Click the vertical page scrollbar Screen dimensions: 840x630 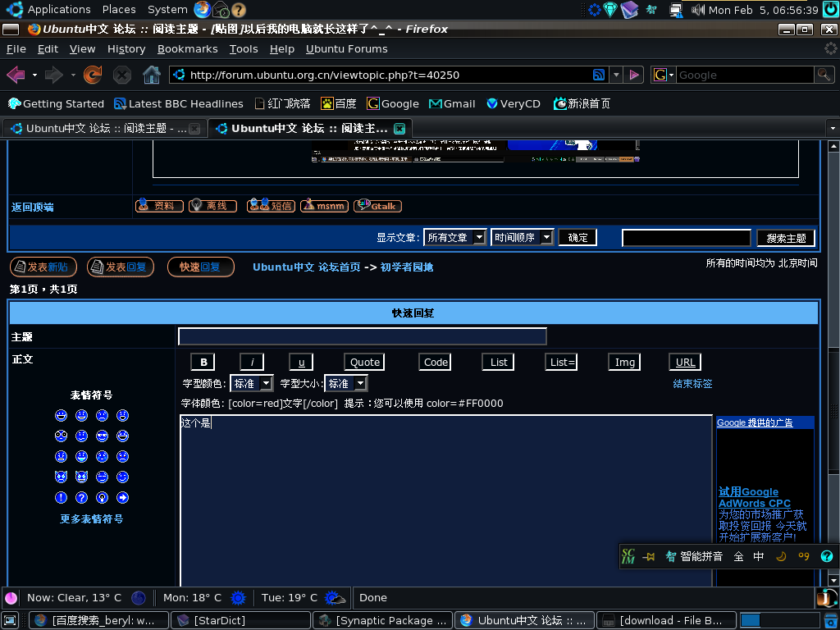pyautogui.click(x=833, y=363)
